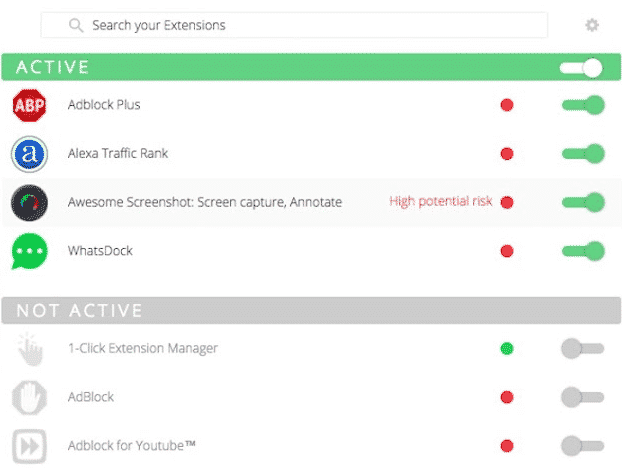The image size is (622, 468).
Task: Disable the Awesome Screenshot extension toggle
Action: coord(583,202)
